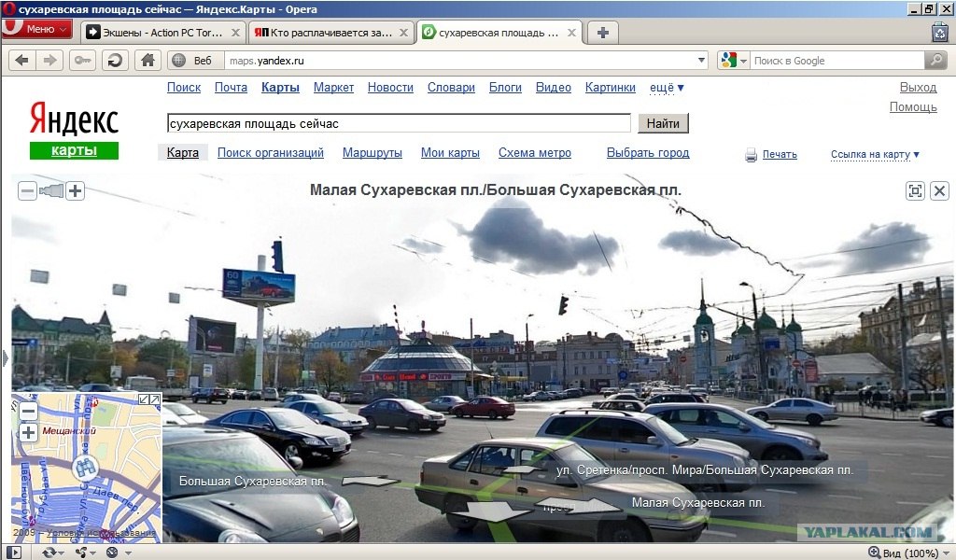Open the 'Схема метро' link
Screen dimensions: 956x560
(x=534, y=153)
